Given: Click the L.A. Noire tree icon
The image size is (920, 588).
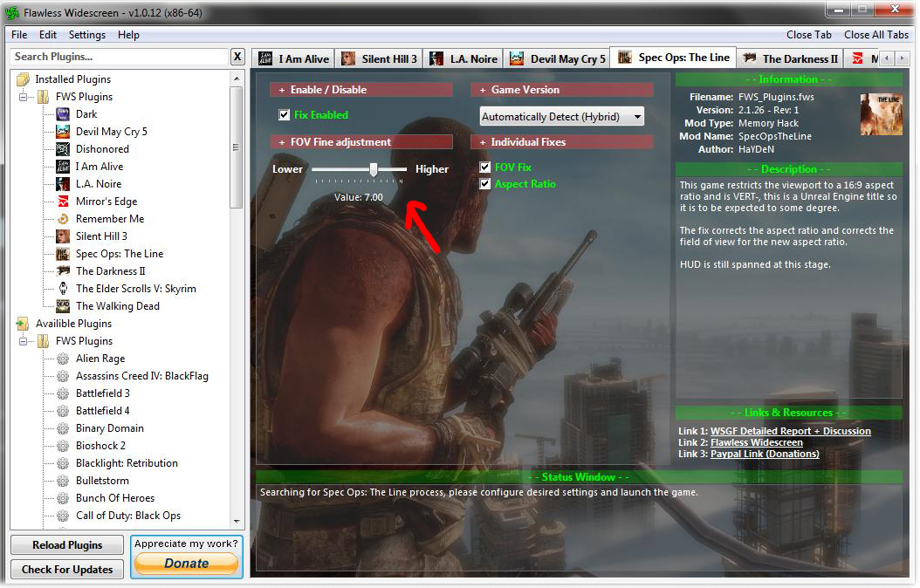Looking at the screenshot, I should click(x=63, y=184).
